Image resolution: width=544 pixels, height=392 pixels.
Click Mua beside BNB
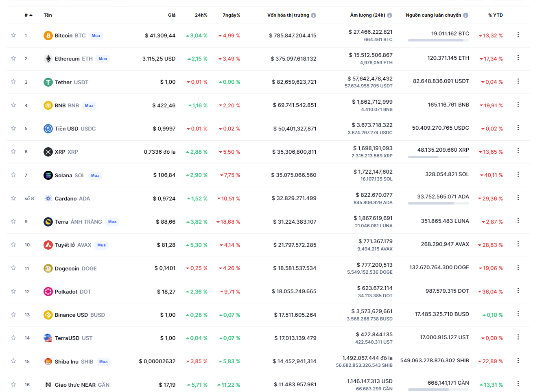(x=89, y=106)
